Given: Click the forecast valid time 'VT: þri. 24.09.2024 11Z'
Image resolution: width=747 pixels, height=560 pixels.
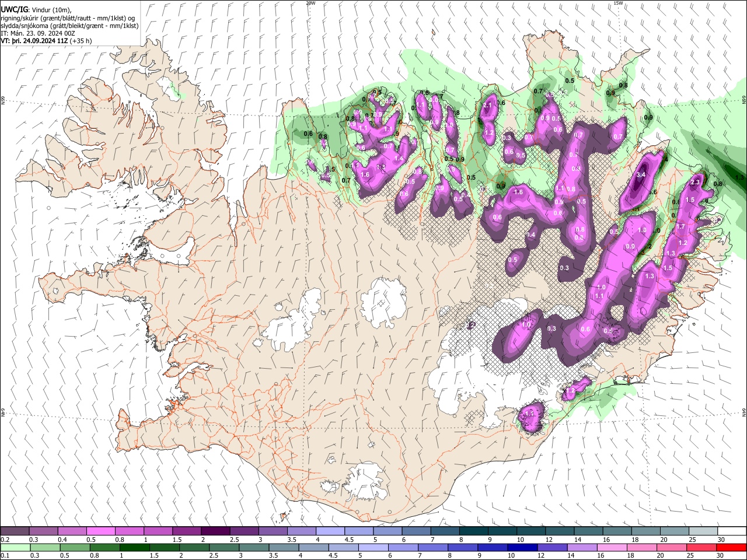Looking at the screenshot, I should click(x=34, y=41).
